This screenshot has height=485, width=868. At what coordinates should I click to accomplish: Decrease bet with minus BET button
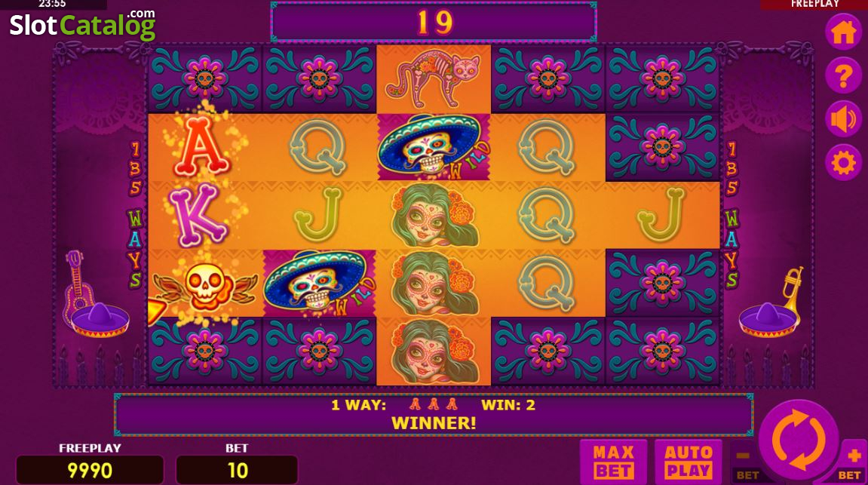[x=745, y=462]
